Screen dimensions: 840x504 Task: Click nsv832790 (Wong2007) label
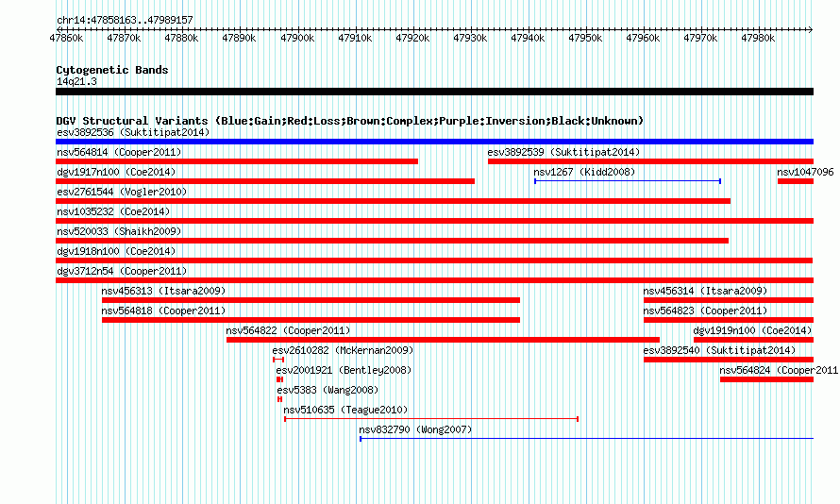[415, 430]
